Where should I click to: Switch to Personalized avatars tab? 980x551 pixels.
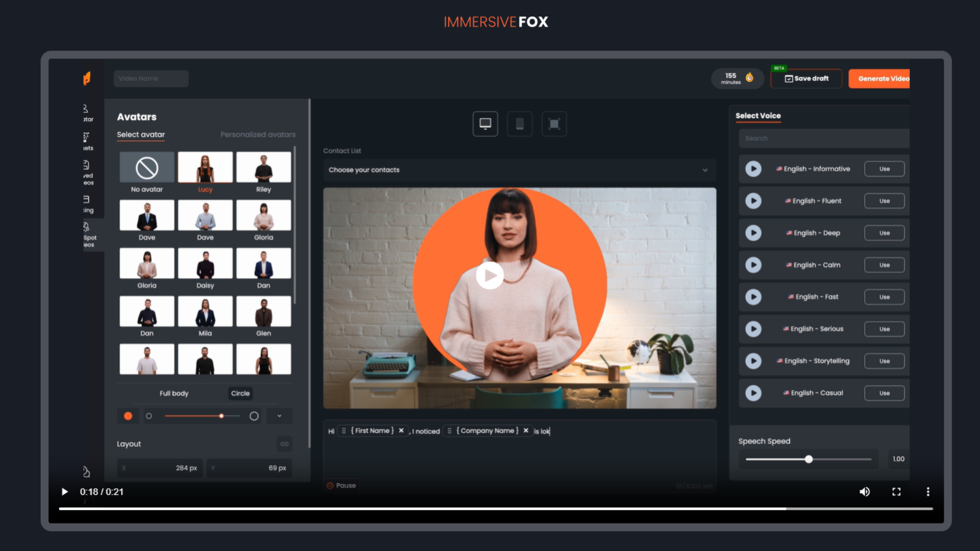pos(258,135)
